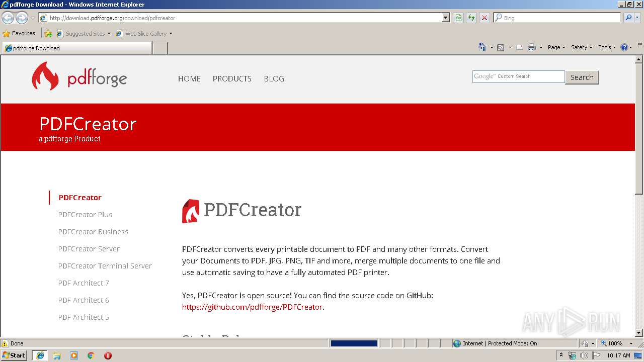The width and height of the screenshot is (644, 362).
Task: Open Windows Explorer folder taskbar icon
Action: coord(57,355)
